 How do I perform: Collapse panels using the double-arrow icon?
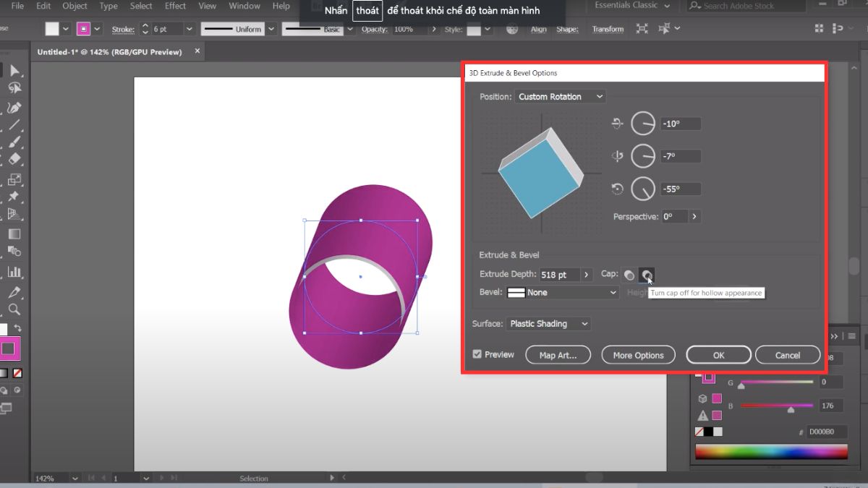835,336
